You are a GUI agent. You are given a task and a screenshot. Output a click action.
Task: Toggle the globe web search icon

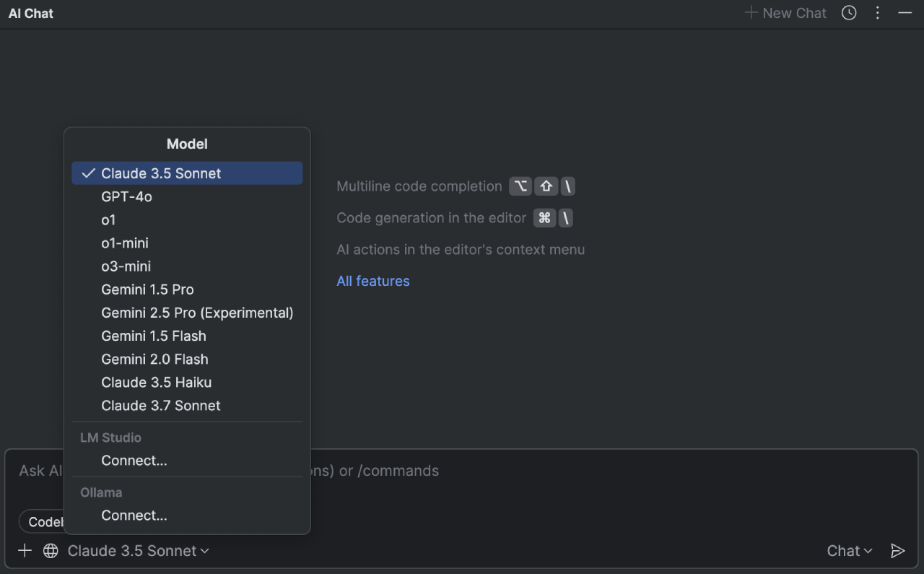click(x=51, y=551)
